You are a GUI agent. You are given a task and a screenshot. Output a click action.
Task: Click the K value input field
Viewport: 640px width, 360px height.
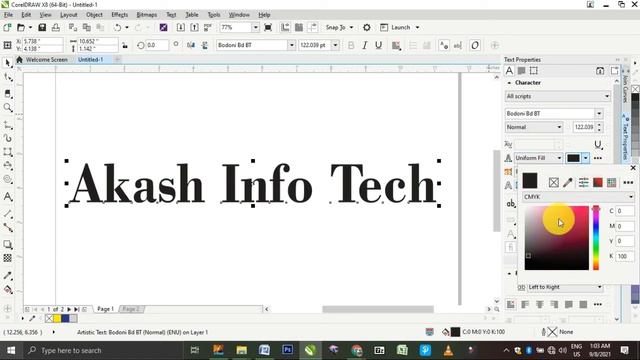click(625, 256)
